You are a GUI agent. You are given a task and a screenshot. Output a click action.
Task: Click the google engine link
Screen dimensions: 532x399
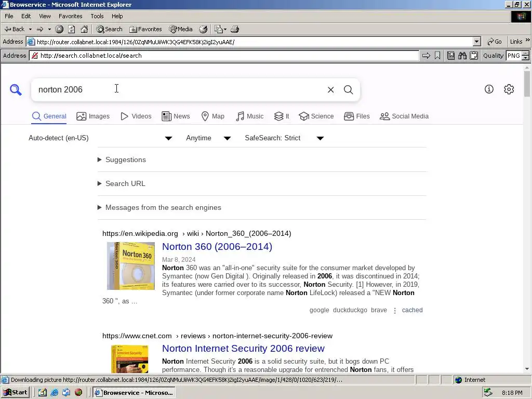click(x=320, y=310)
